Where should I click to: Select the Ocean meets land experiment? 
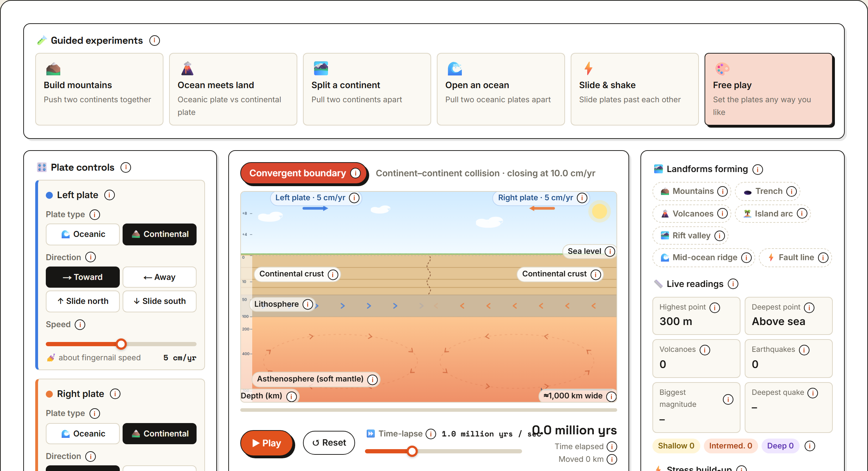point(233,89)
